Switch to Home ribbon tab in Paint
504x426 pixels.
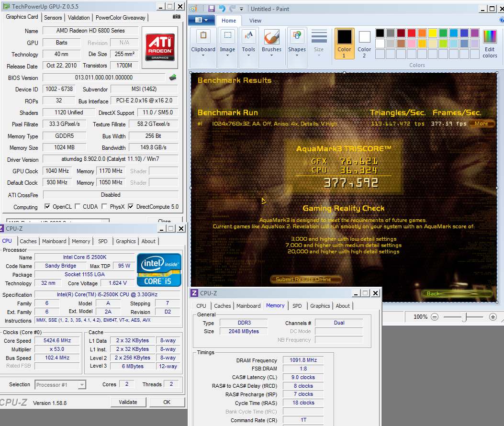[x=228, y=21]
